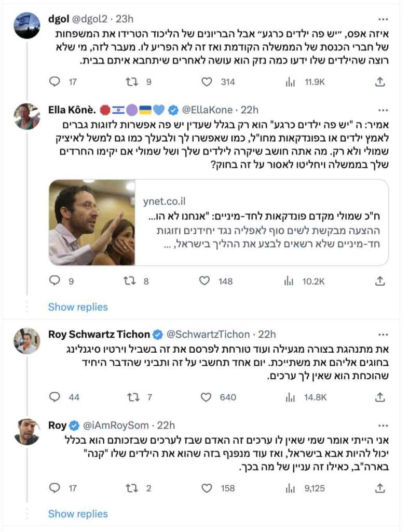This screenshot has height=532, width=409.
Task: Reply to dgol's tweet
Action: point(54,82)
